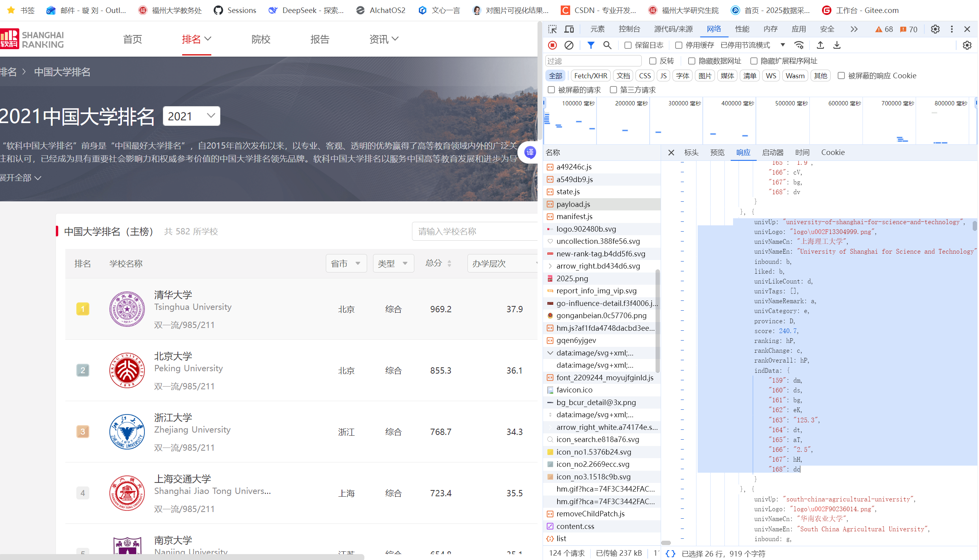Tick the 隐藏数据网址 checkbox
The image size is (979, 560).
tap(691, 61)
